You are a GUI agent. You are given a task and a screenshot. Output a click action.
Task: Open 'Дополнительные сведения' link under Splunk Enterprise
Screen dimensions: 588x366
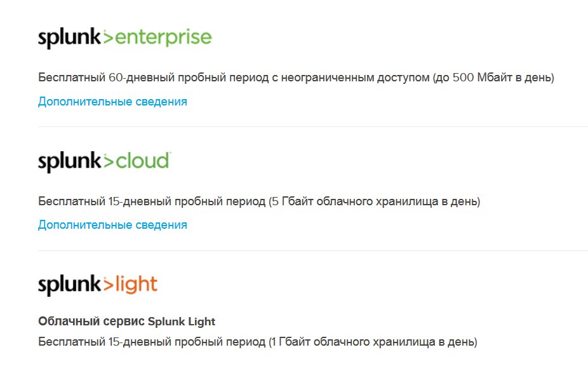112,102
